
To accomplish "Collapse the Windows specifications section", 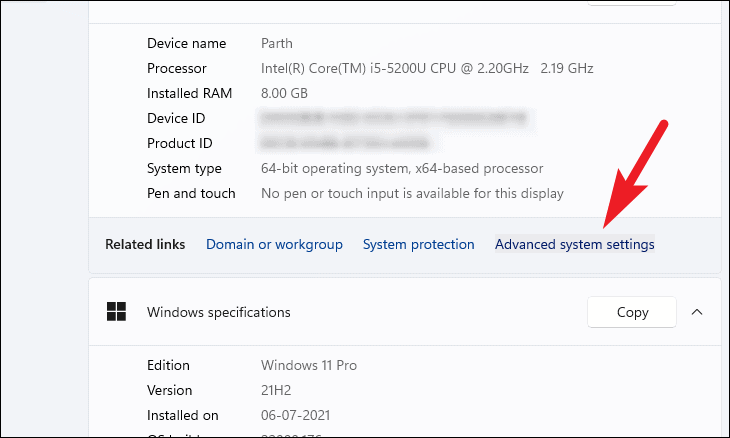I will tap(697, 312).
